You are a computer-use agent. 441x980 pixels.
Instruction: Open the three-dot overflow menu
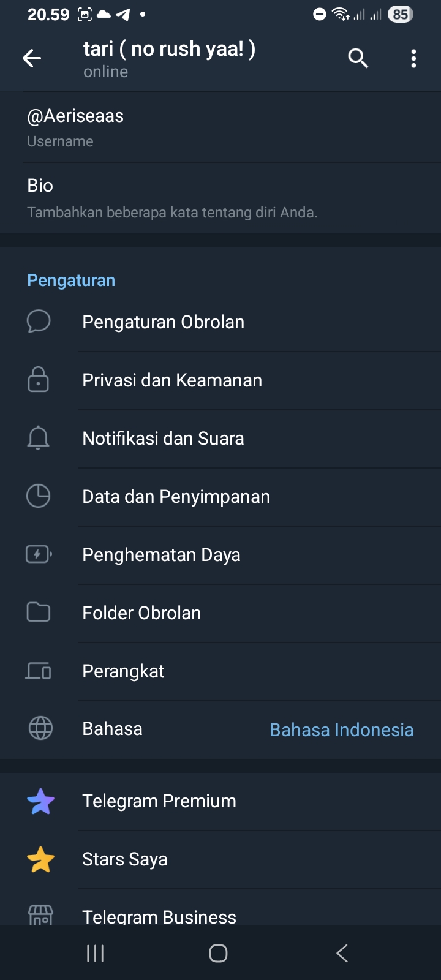(x=414, y=58)
